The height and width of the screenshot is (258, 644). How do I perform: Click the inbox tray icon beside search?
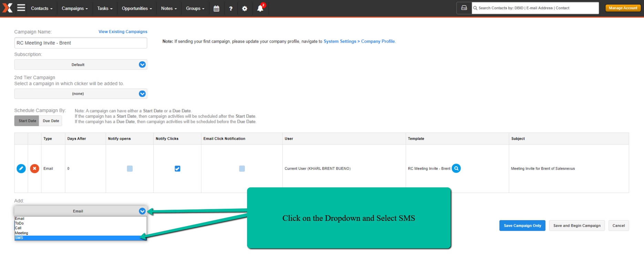(x=464, y=8)
